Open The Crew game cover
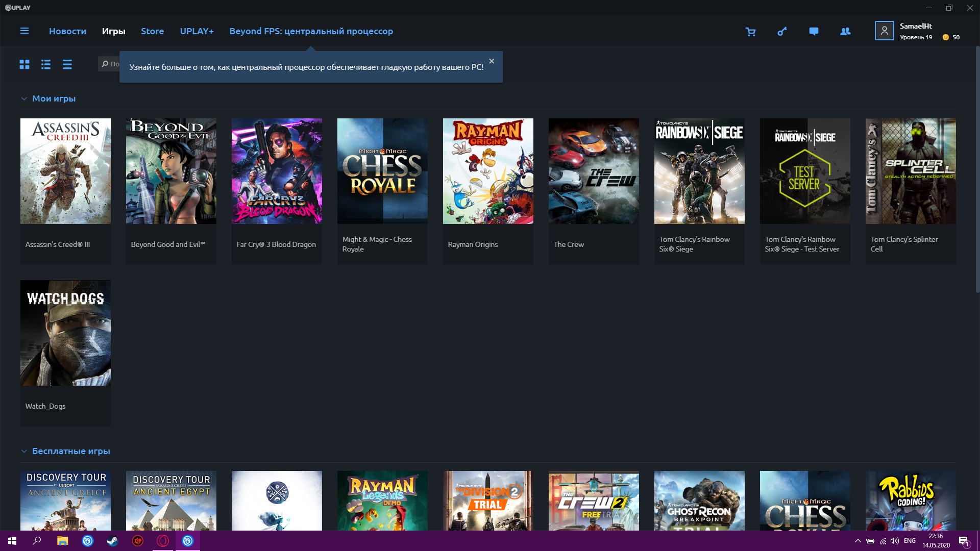 (x=594, y=171)
